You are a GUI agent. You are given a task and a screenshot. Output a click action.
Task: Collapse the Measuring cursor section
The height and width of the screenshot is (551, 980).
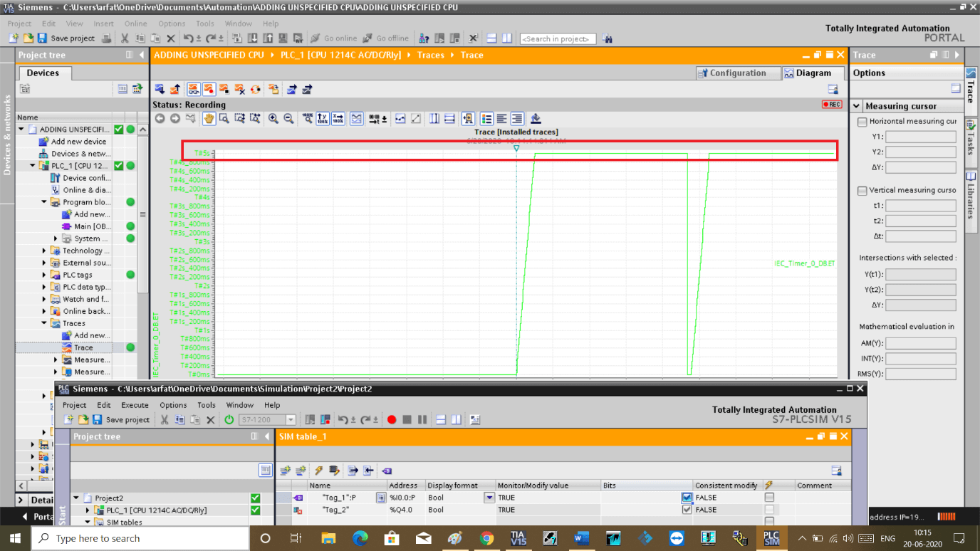tap(857, 106)
